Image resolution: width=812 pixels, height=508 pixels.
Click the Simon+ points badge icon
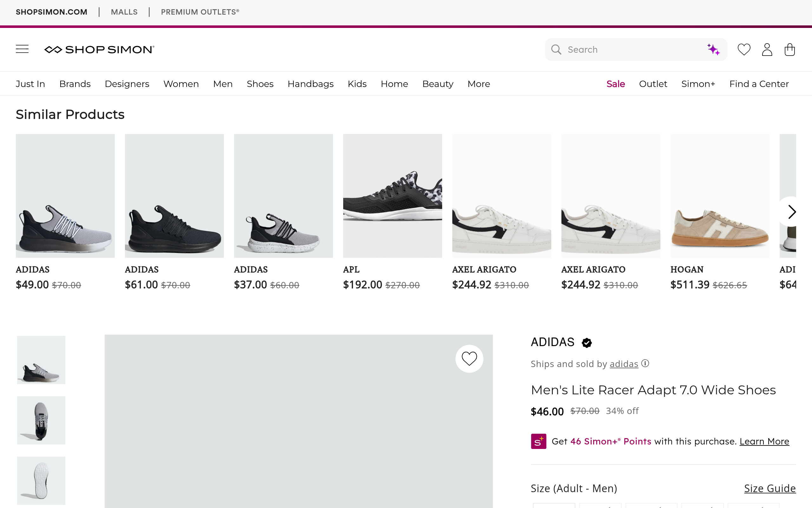(x=539, y=441)
